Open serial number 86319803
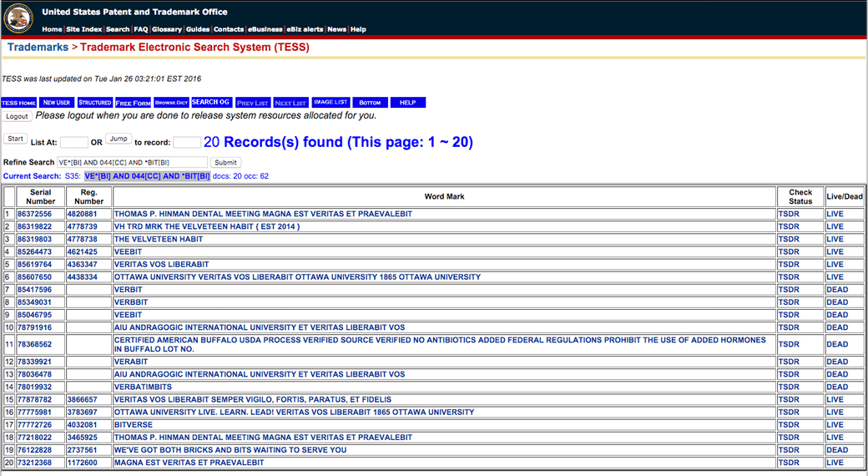This screenshot has width=868, height=476. (x=34, y=240)
